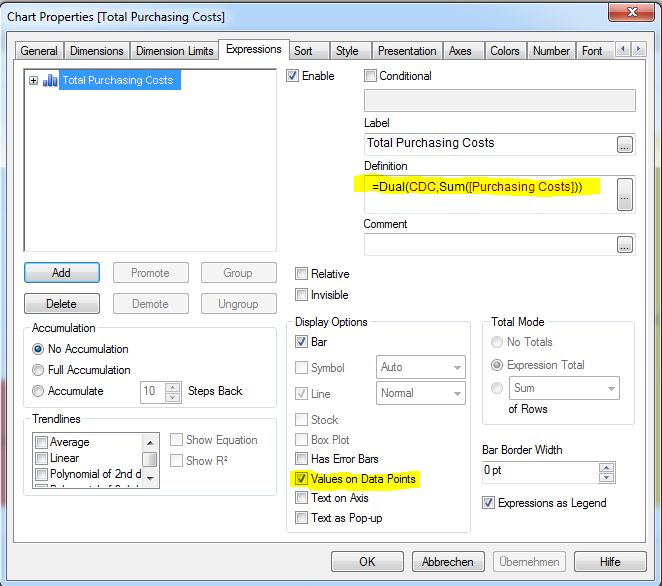
Task: Switch to the Dimensions tab
Action: pyautogui.click(x=97, y=51)
